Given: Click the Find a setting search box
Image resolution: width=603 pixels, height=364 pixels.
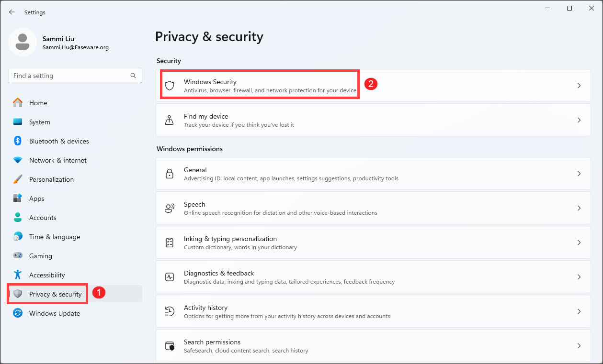Looking at the screenshot, I should click(x=69, y=76).
